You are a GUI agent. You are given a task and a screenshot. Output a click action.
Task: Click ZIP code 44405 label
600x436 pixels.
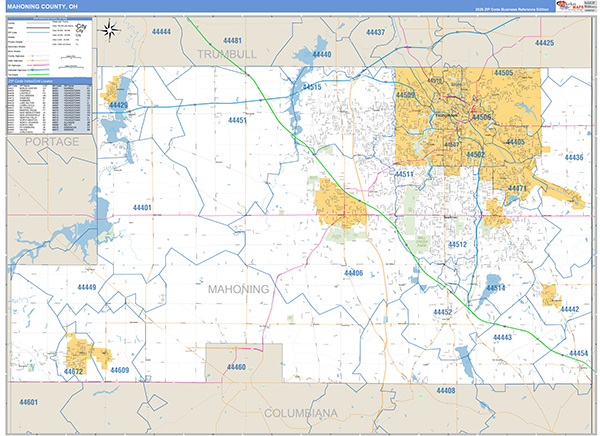pos(515,142)
